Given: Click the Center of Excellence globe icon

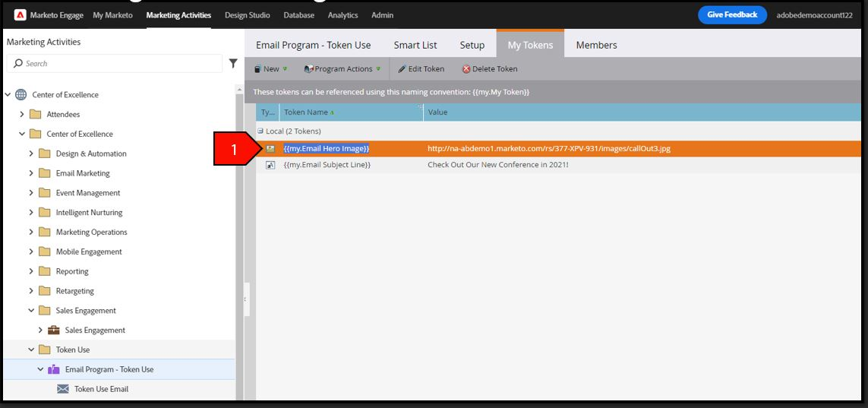Looking at the screenshot, I should click(21, 95).
